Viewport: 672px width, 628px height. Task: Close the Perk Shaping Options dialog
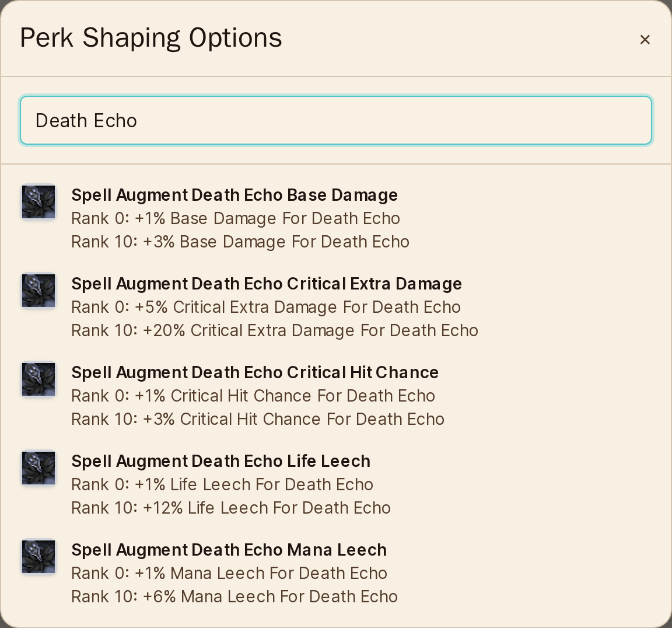(x=645, y=40)
